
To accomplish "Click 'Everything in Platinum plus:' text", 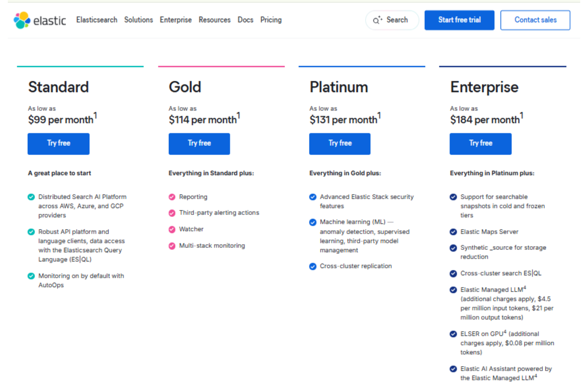I will [492, 173].
